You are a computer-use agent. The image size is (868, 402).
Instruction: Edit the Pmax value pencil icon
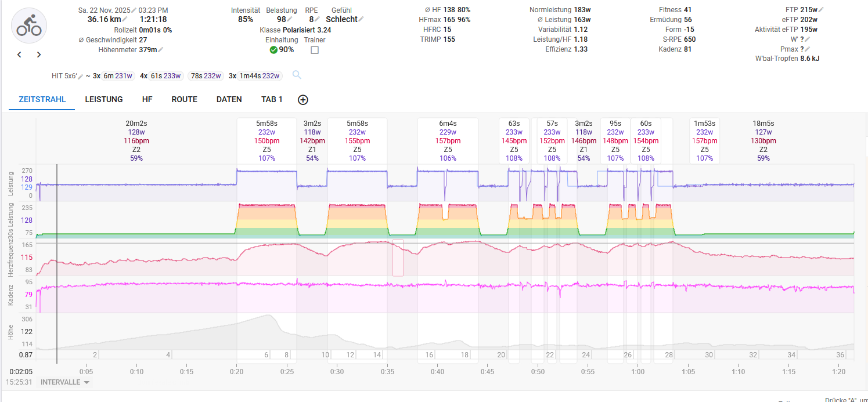point(808,49)
